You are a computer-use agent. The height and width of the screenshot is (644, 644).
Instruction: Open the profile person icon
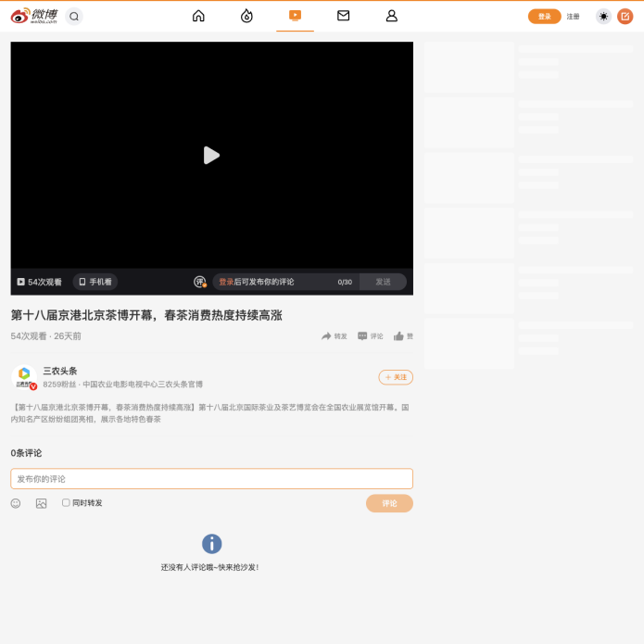[391, 16]
